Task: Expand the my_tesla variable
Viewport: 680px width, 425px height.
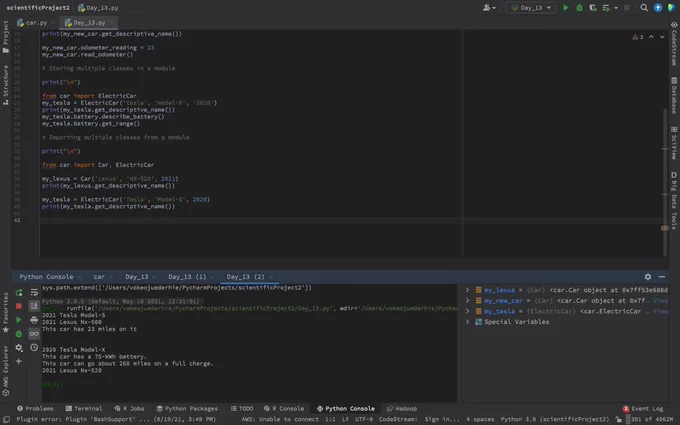Action: pyautogui.click(x=467, y=311)
